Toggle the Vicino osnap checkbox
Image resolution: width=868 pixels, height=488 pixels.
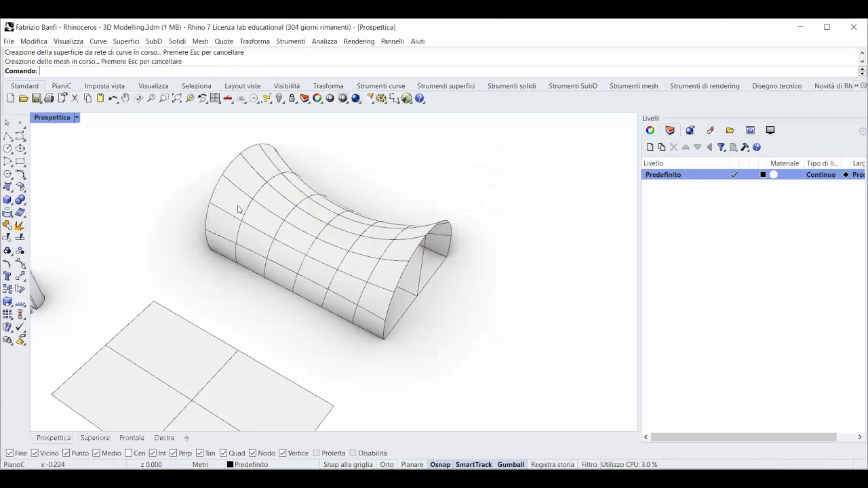[x=35, y=453]
